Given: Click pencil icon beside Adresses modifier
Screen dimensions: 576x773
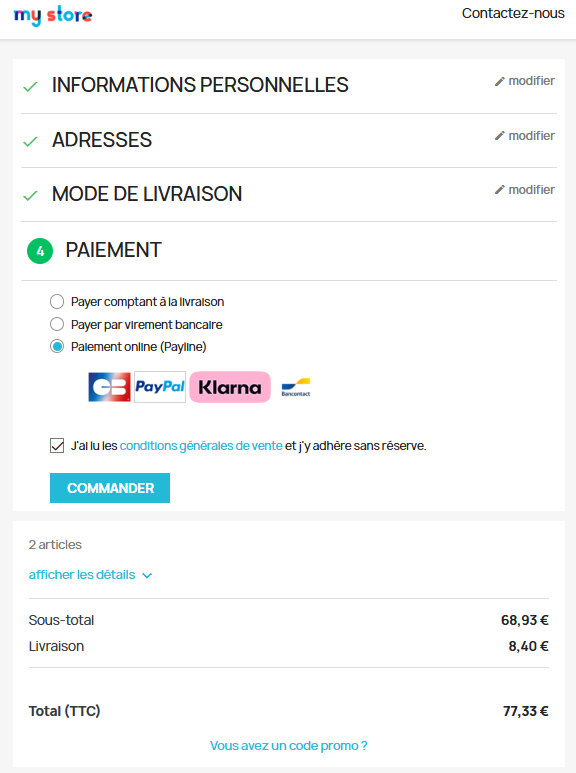Looking at the screenshot, I should pyautogui.click(x=500, y=136).
